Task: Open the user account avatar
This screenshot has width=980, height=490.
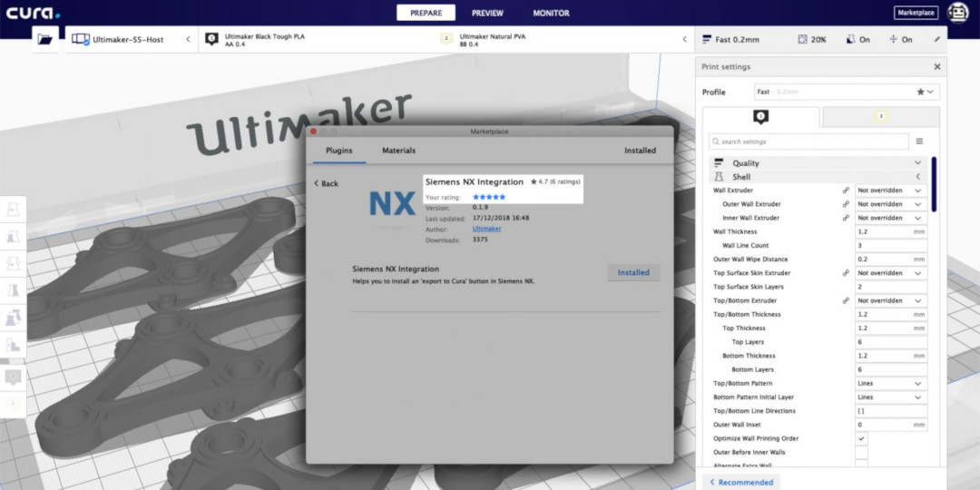Action: [x=957, y=13]
